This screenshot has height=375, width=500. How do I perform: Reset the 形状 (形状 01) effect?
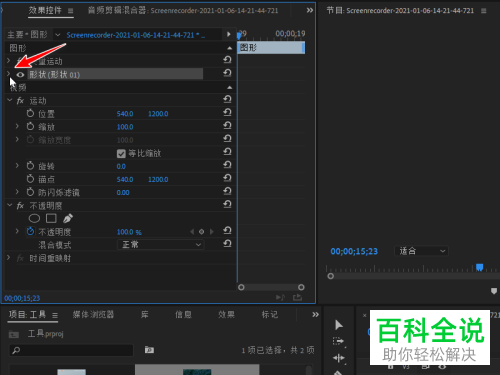(227, 73)
